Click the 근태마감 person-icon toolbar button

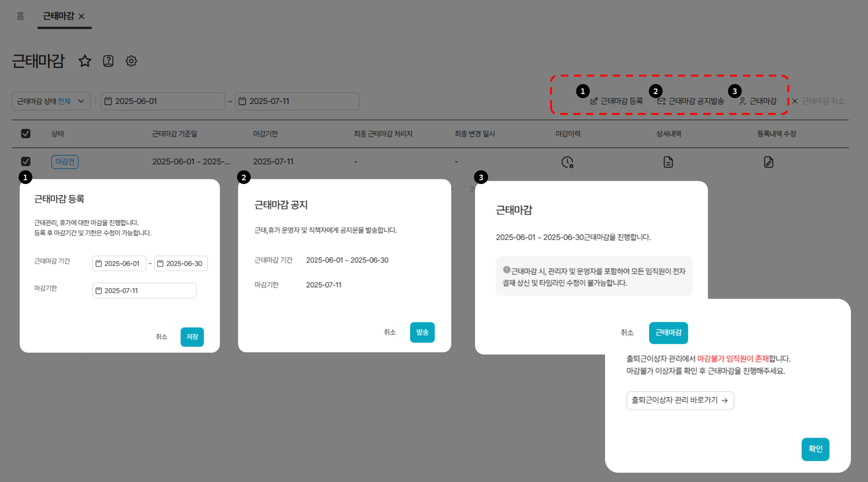point(758,101)
